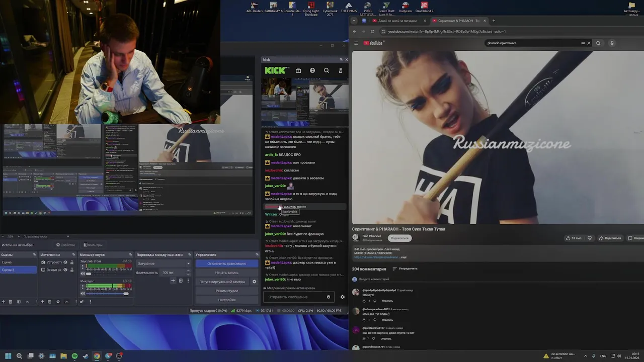Add a new scene transition plus icon
This screenshot has width=644, height=362.
pos(173,281)
